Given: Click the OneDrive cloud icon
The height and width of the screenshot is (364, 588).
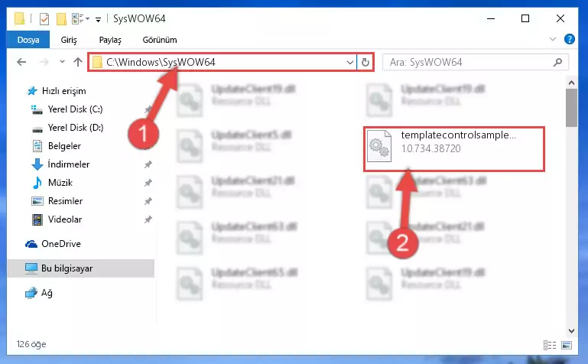Looking at the screenshot, I should click(x=31, y=244).
